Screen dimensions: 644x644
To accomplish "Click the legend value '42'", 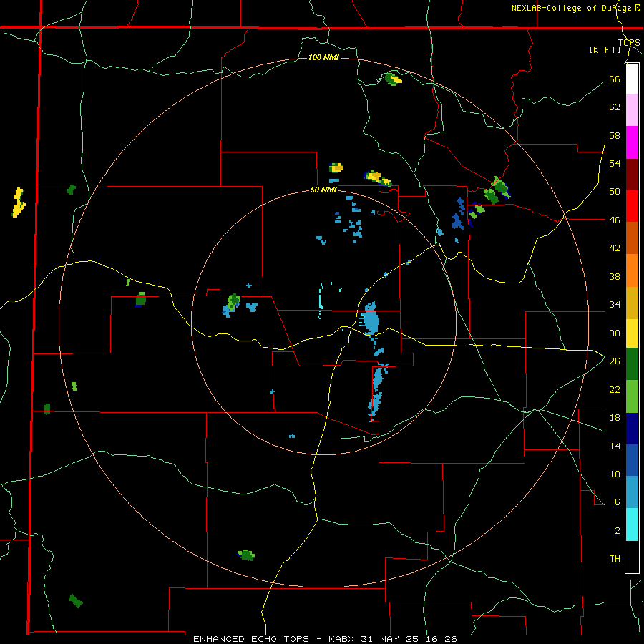I will pos(615,248).
